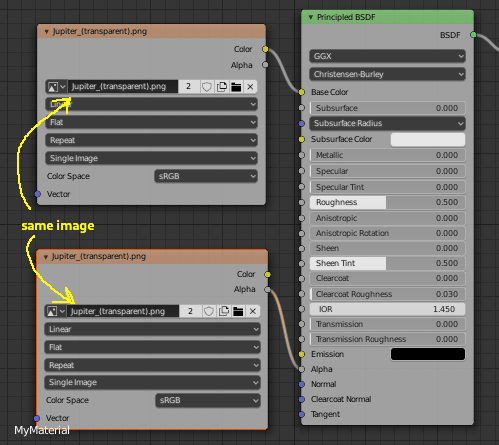Image resolution: width=499 pixels, height=445 pixels.
Task: Click user count 2 in bottom Jupiter node
Action: (x=190, y=311)
